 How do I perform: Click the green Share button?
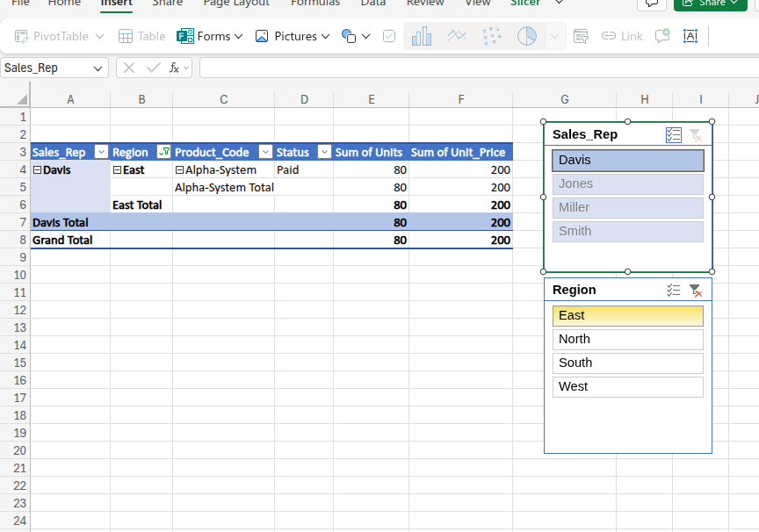711,4
